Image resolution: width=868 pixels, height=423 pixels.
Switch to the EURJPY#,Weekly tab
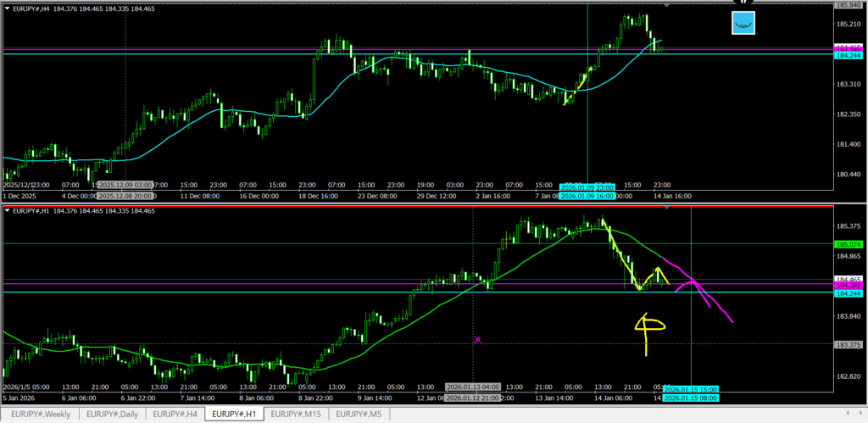(42, 414)
